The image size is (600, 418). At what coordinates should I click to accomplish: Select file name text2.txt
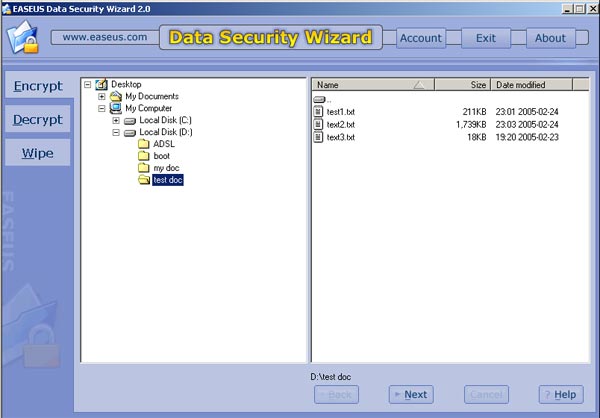pos(341,124)
